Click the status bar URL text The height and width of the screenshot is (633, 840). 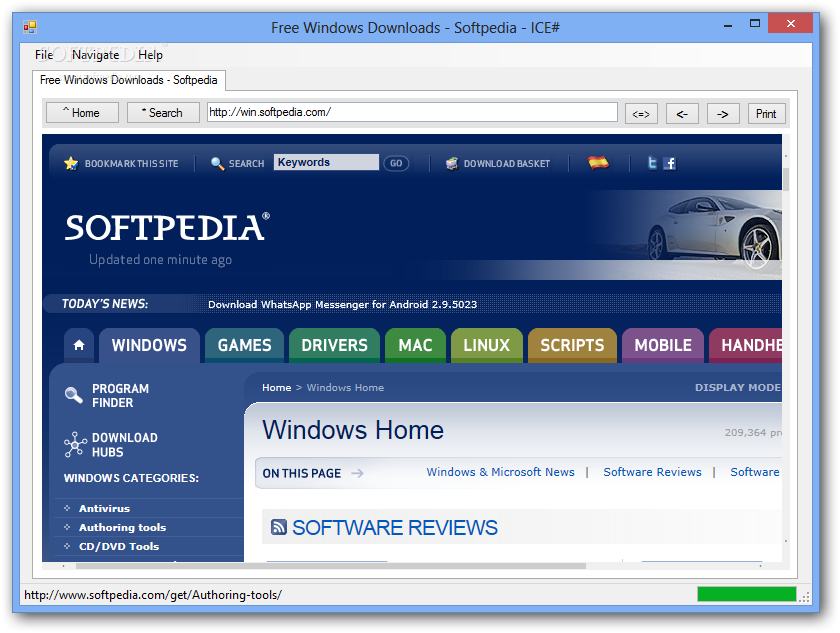point(153,595)
